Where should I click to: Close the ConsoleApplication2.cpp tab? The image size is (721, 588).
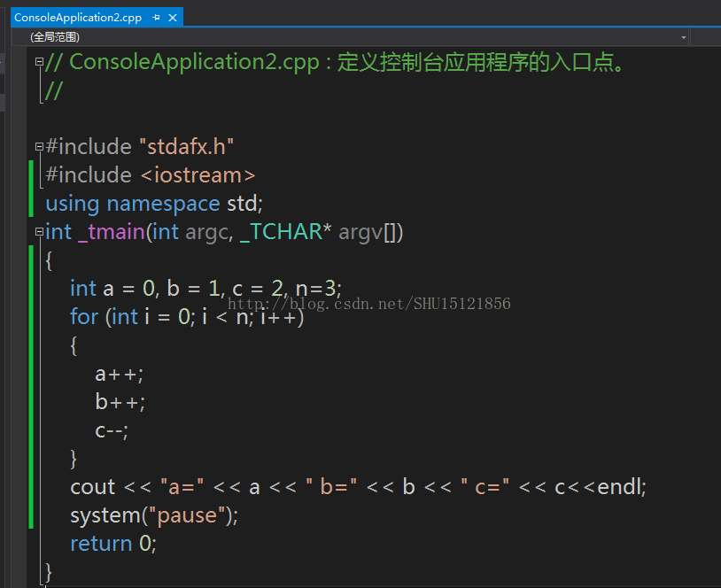173,18
